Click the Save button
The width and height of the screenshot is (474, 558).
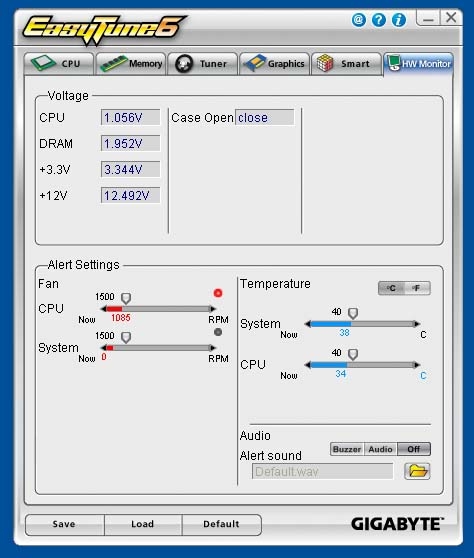pos(64,524)
